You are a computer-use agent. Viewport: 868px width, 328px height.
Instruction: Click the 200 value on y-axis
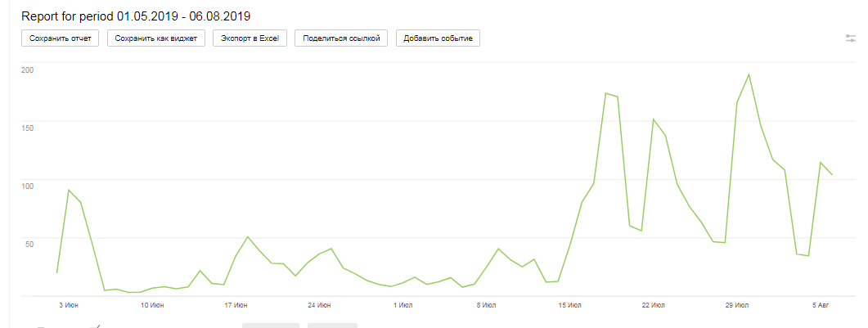(28, 70)
